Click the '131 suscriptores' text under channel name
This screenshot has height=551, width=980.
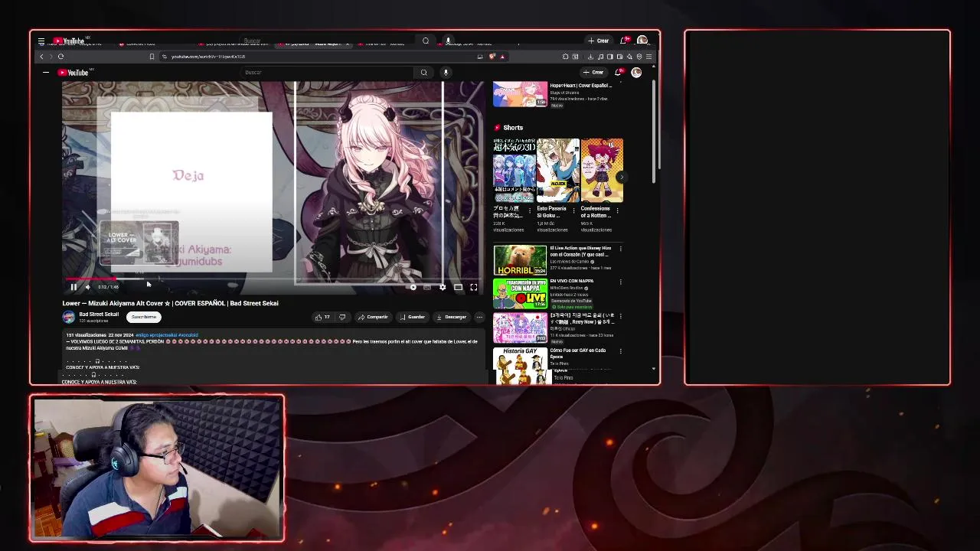pyautogui.click(x=93, y=321)
